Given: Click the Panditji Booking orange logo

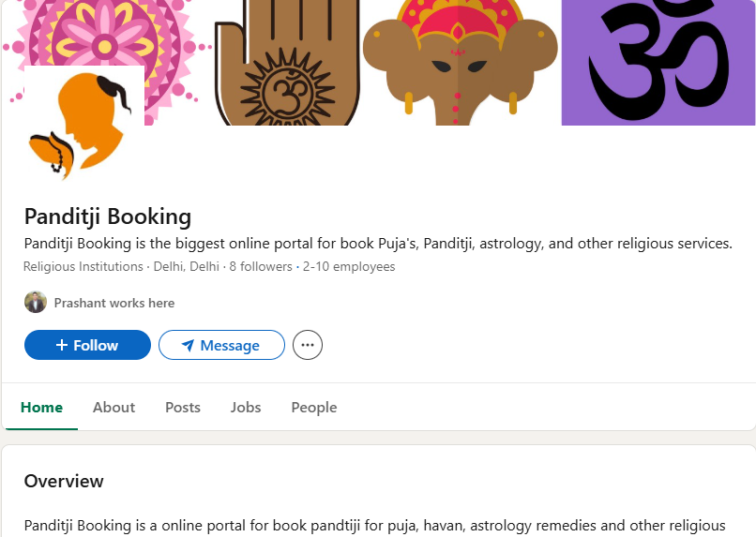Looking at the screenshot, I should [83, 124].
